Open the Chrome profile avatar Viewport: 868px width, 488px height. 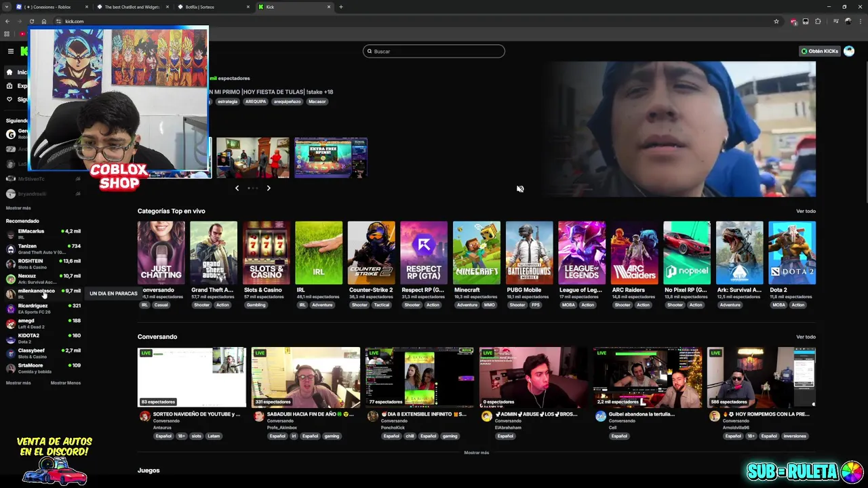tap(848, 21)
